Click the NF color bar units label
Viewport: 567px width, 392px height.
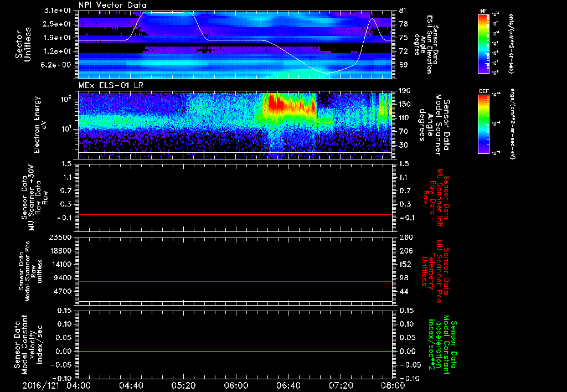(511, 43)
